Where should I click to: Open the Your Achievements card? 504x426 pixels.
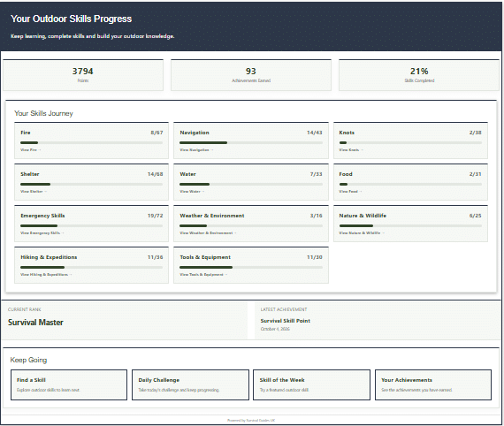[433, 384]
